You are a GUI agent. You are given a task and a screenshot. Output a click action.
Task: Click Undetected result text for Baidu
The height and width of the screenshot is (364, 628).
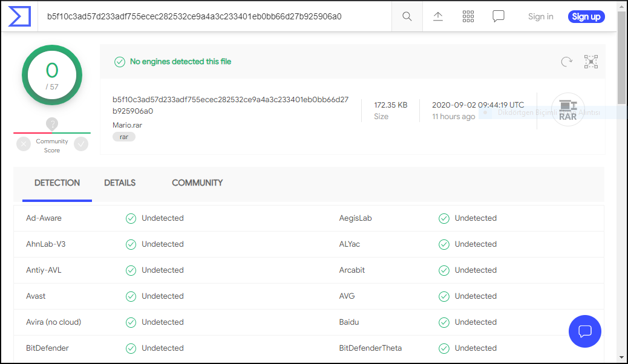476,322
